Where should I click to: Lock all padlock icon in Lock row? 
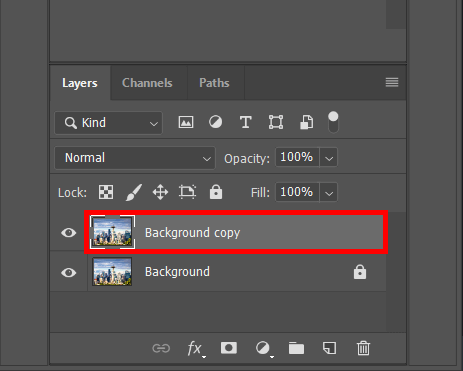(x=216, y=192)
